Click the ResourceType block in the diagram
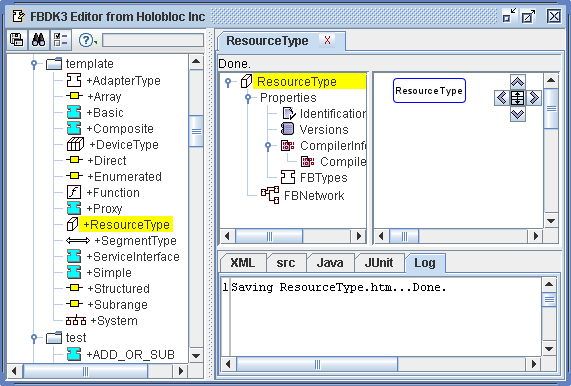The width and height of the screenshot is (571, 386). 429,91
